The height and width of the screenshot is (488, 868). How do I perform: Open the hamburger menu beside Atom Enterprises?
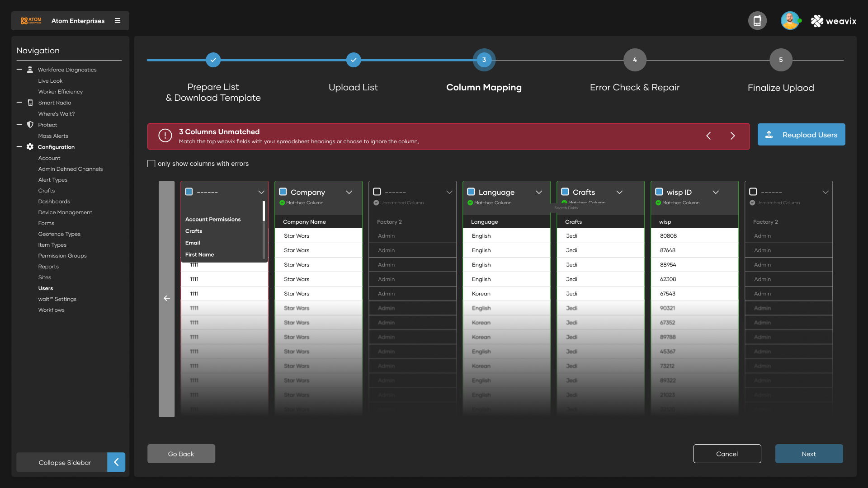pyautogui.click(x=118, y=21)
